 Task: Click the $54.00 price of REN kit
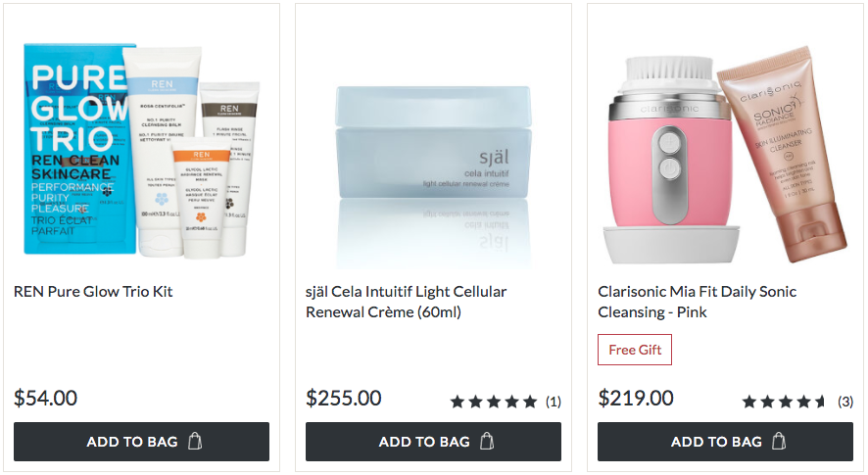coord(45,398)
